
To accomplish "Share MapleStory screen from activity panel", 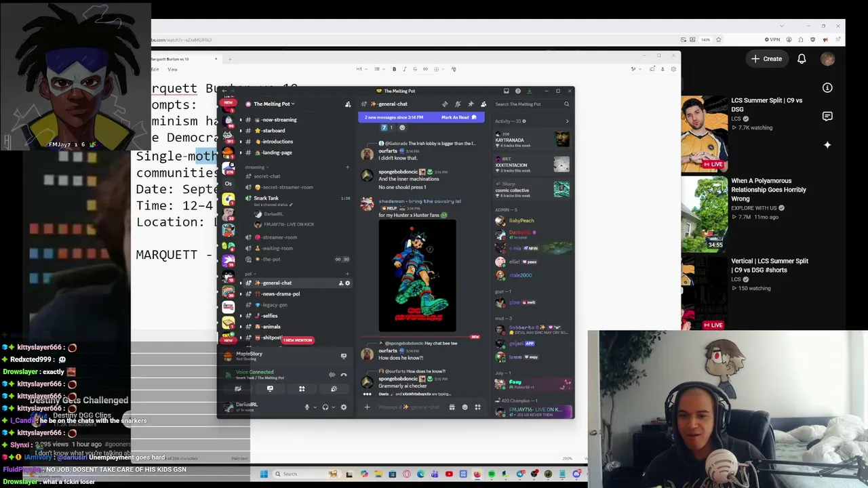I will (344, 356).
